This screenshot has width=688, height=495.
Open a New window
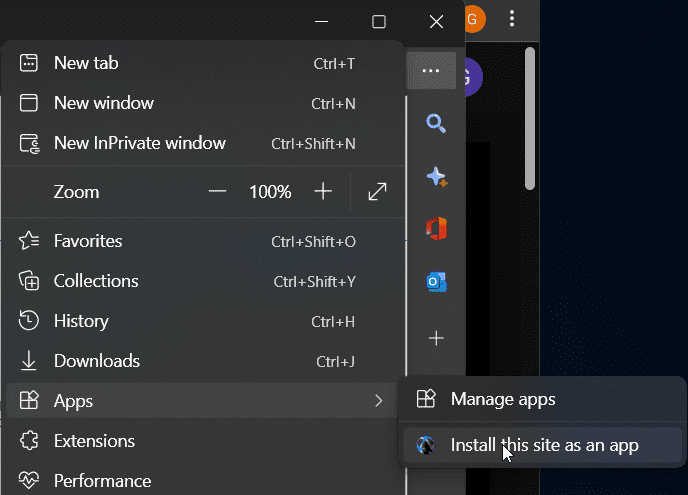(203, 103)
